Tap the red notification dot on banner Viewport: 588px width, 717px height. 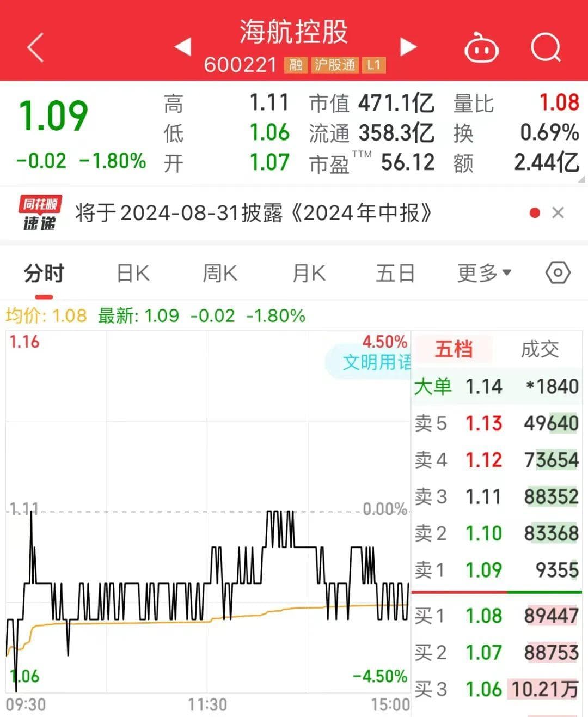[x=535, y=213]
